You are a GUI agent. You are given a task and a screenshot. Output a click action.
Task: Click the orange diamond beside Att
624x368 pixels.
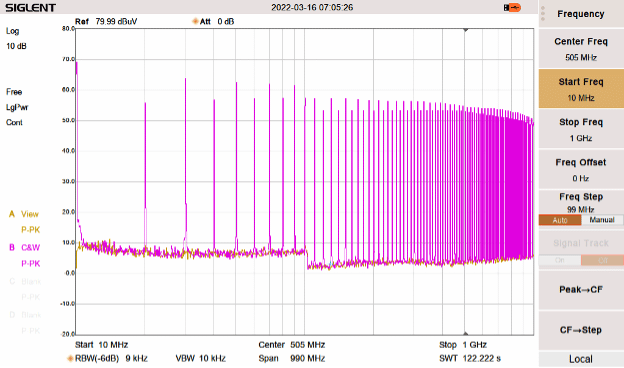click(x=195, y=21)
